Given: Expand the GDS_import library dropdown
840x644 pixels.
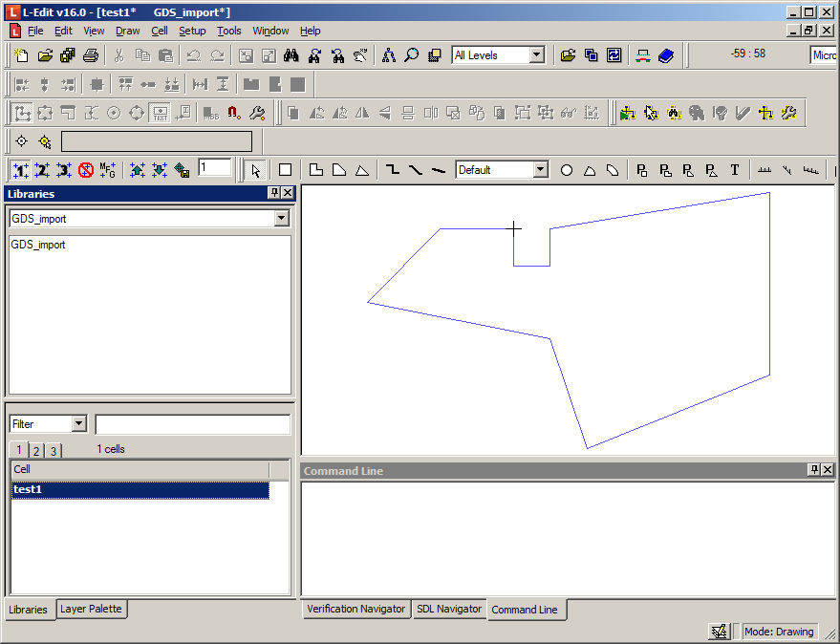Looking at the screenshot, I should tap(281, 219).
